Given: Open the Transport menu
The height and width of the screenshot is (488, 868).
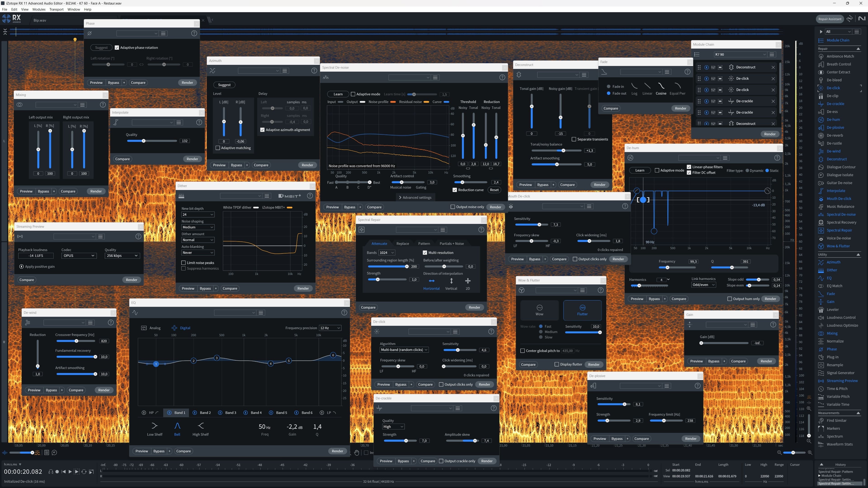Looking at the screenshot, I should coord(56,9).
